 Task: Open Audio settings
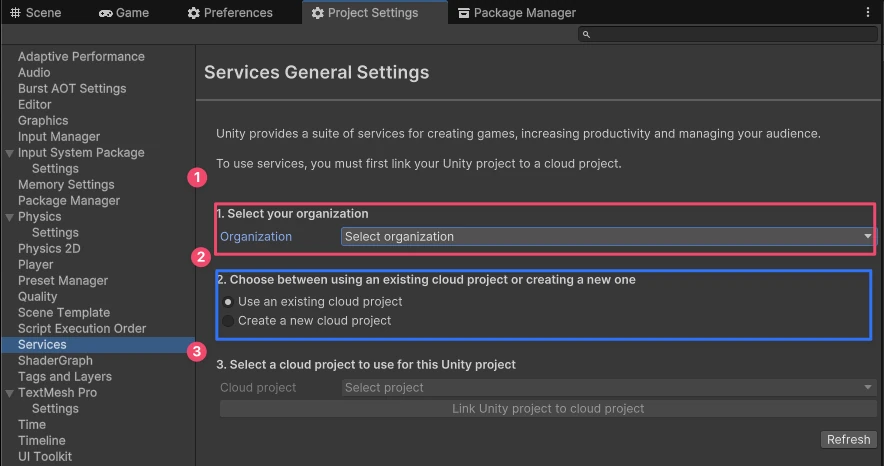[x=34, y=72]
